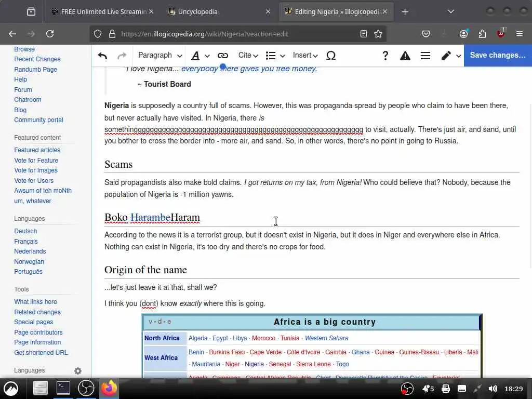Viewport: 532px width, 399px height.
Task: Open Firefox application menu
Action: (519, 34)
